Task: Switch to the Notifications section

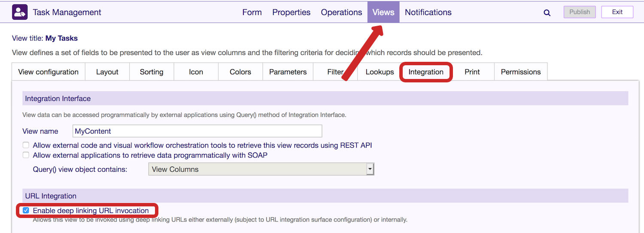Action: 428,12
